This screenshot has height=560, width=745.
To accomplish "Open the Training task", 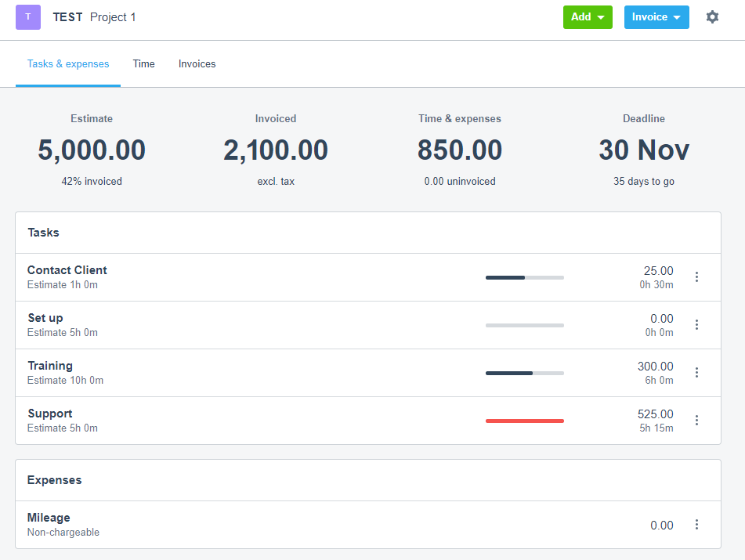I will (50, 365).
